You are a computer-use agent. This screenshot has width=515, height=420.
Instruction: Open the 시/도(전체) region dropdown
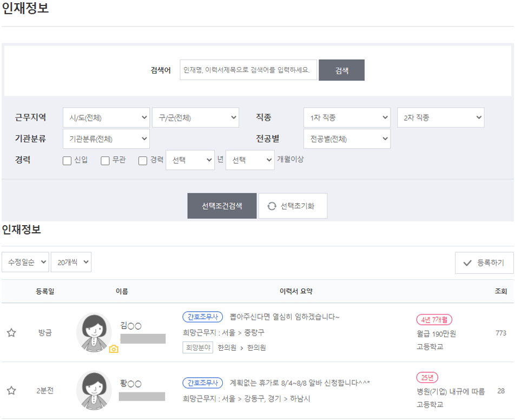[105, 117]
